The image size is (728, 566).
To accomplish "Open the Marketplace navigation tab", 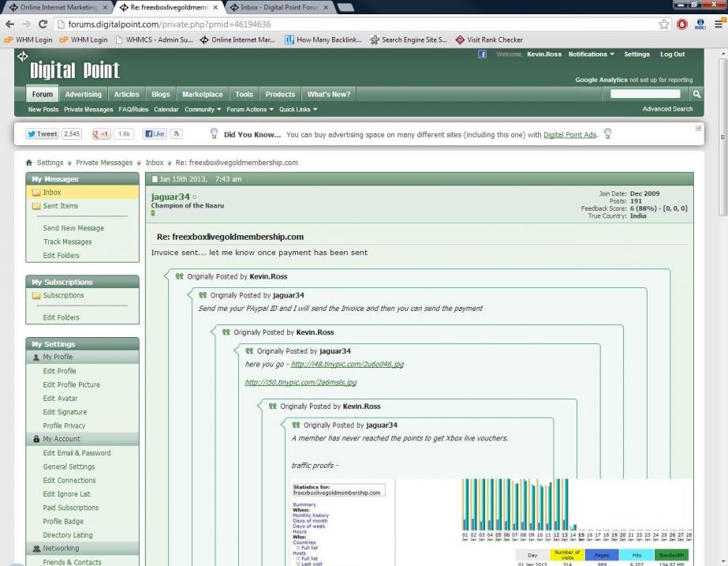I will (x=203, y=95).
